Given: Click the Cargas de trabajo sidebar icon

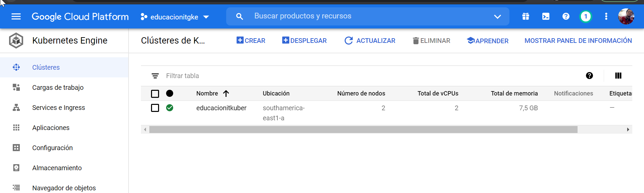Looking at the screenshot, I should (x=16, y=87).
